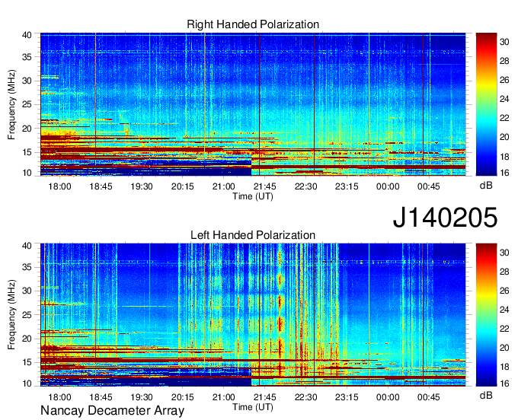
Task: Click the 22:30 tick label on the bottom plot
Action: 305,397
